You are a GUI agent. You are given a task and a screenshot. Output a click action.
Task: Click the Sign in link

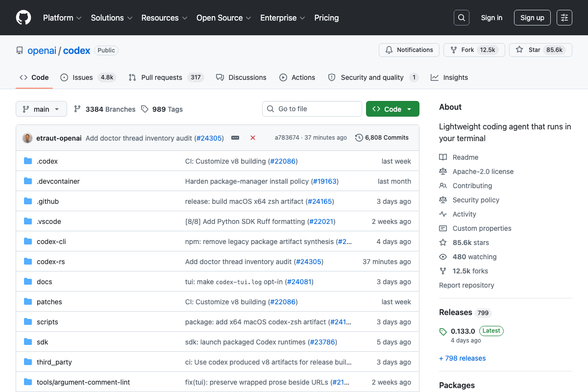(491, 18)
